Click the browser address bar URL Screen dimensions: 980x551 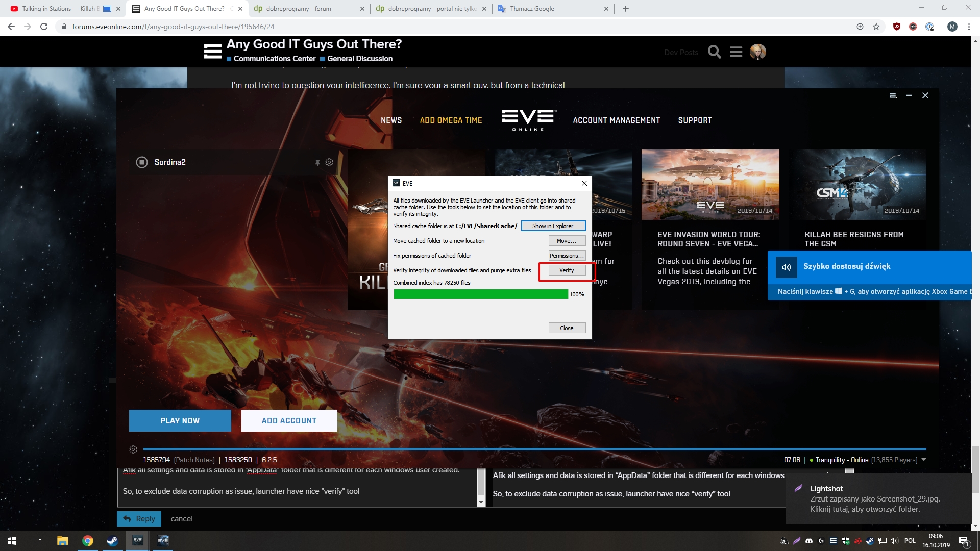tap(173, 27)
